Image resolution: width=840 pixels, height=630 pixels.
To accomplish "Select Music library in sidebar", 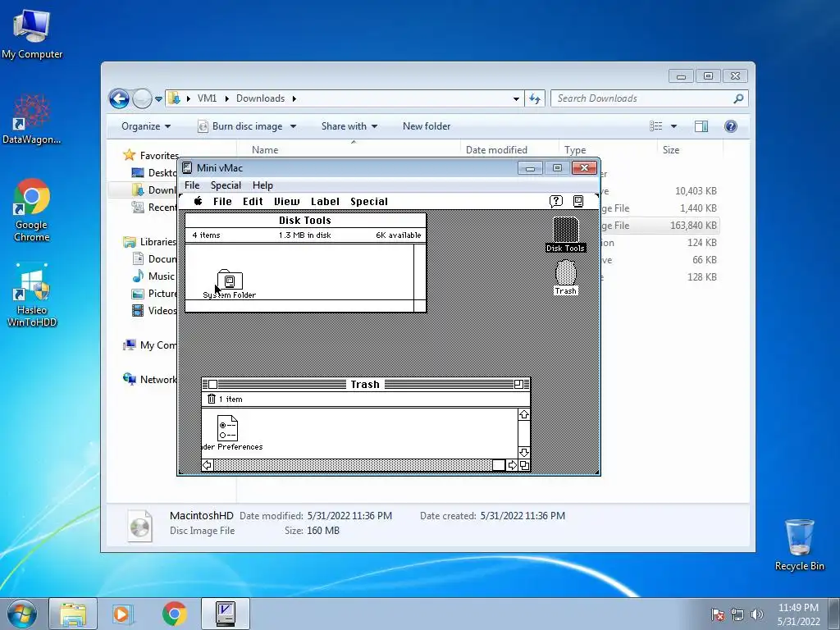I will pos(162,276).
